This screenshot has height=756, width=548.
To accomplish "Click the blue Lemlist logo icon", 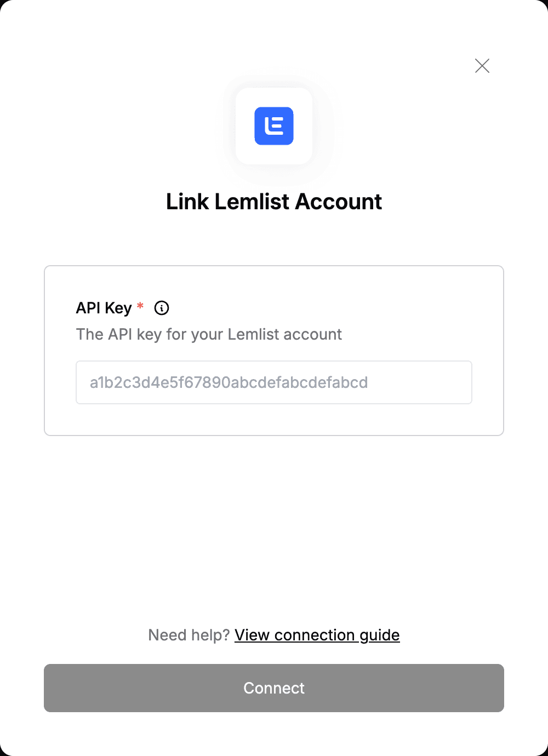I will coord(274,126).
